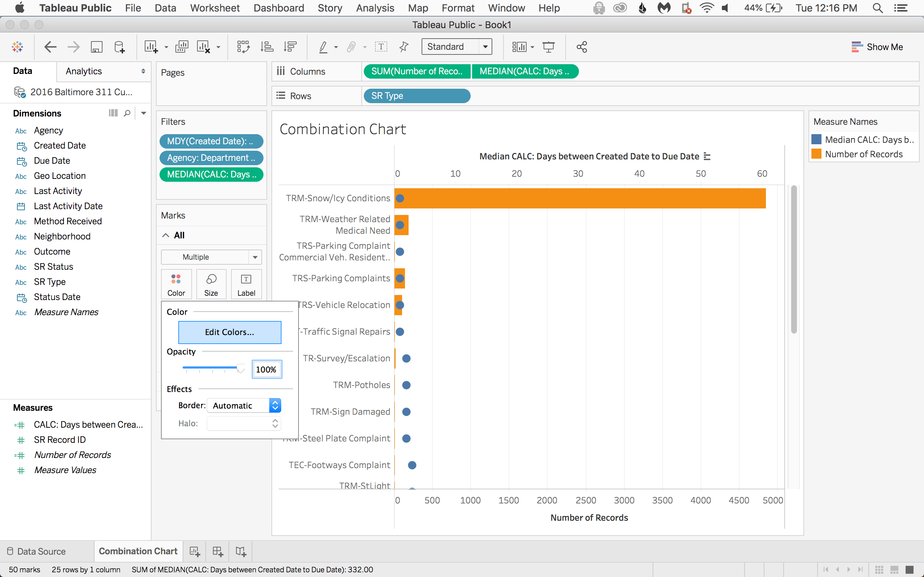Toggle dimensions list view icon

point(113,113)
